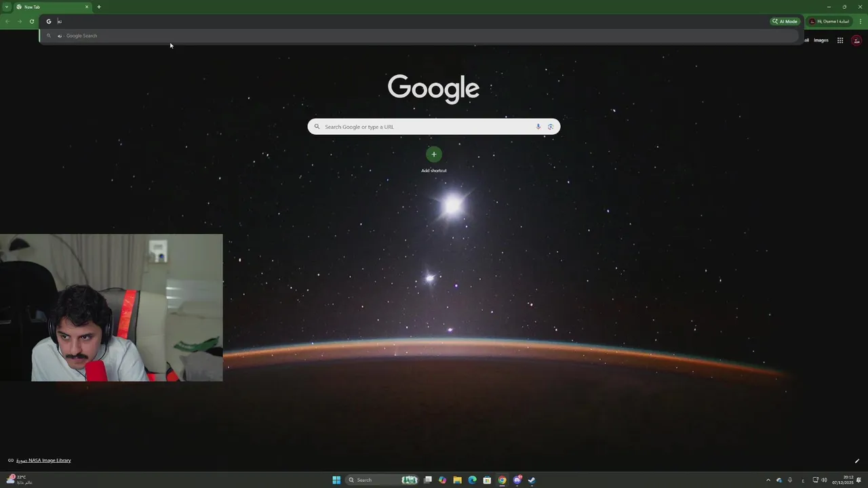Click the microphone tray icon
Image resolution: width=868 pixels, height=488 pixels.
coord(790,480)
